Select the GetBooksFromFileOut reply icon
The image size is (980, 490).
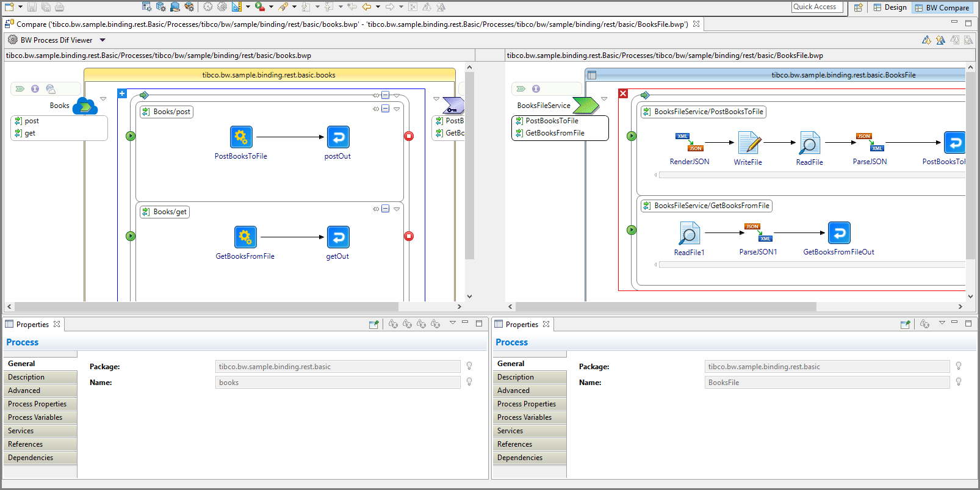pyautogui.click(x=838, y=233)
